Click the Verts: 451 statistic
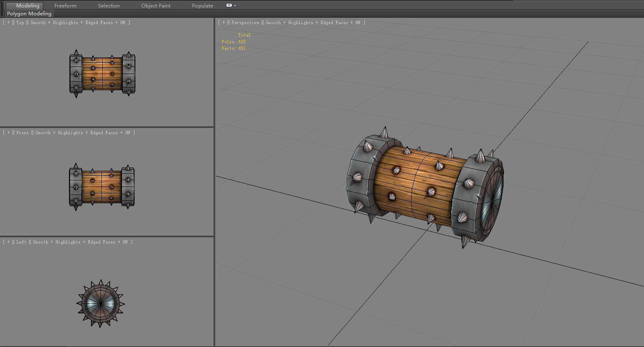The image size is (644, 347). (234, 48)
